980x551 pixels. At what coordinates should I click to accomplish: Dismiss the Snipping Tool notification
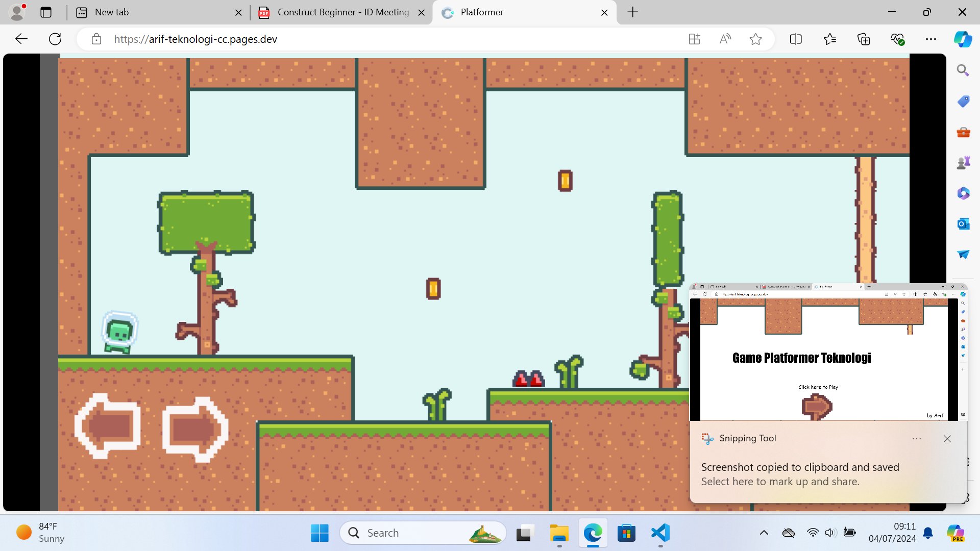947,439
